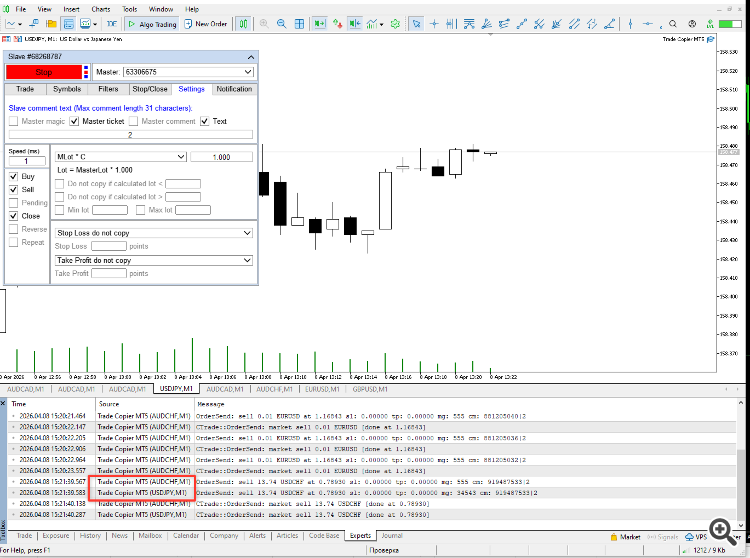Click the zoom in magnifier icon

click(264, 23)
